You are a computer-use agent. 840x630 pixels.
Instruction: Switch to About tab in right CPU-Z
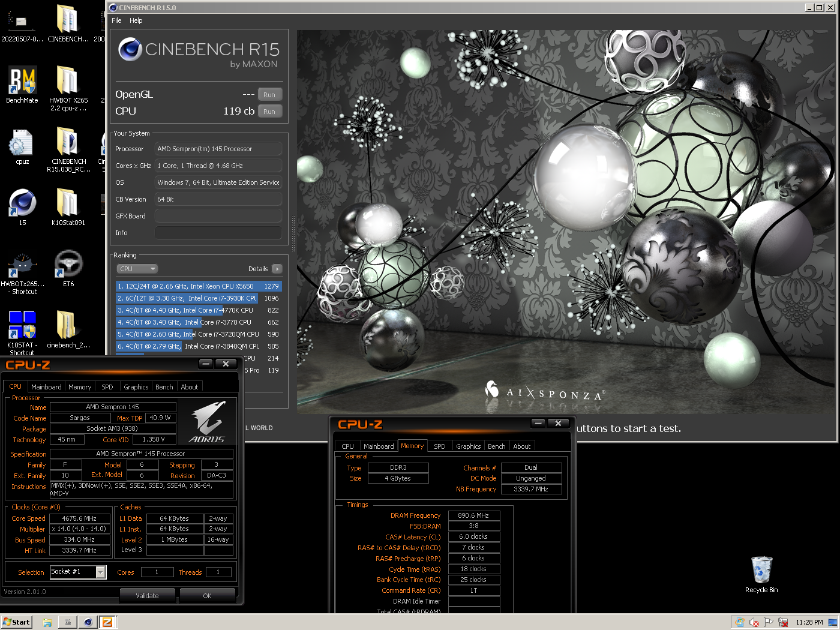click(x=522, y=446)
